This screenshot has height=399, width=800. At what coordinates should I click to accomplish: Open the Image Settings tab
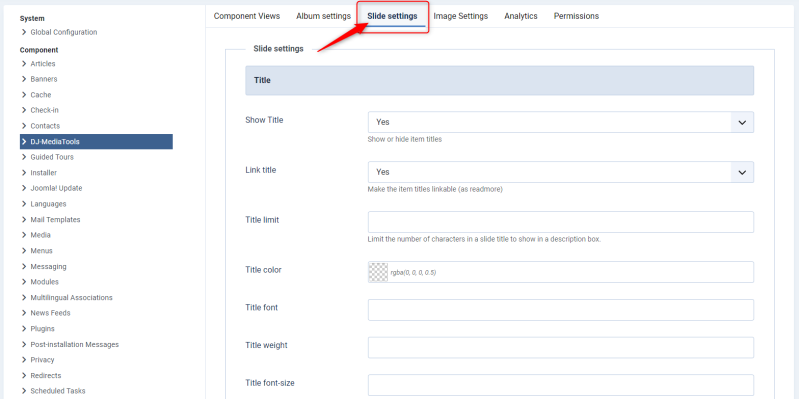click(x=461, y=16)
